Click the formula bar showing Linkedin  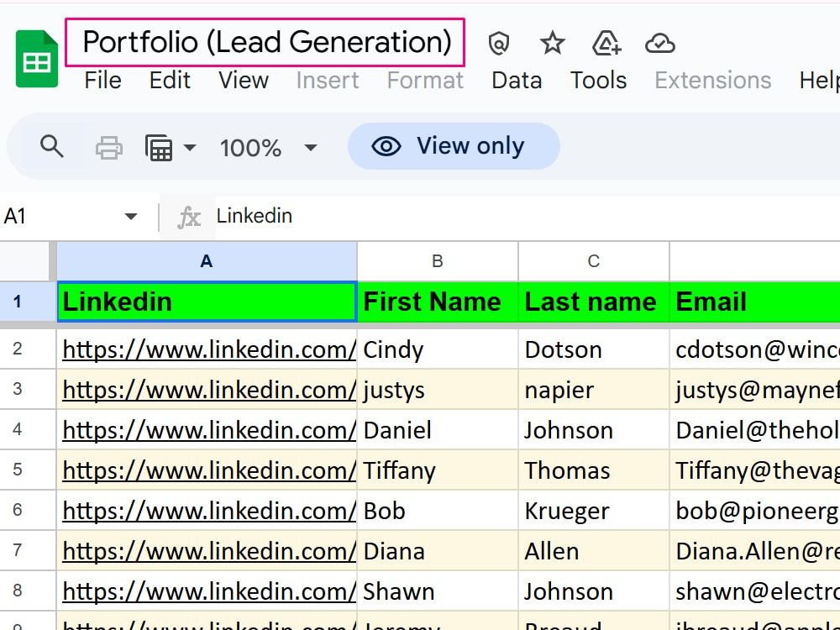coord(528,217)
